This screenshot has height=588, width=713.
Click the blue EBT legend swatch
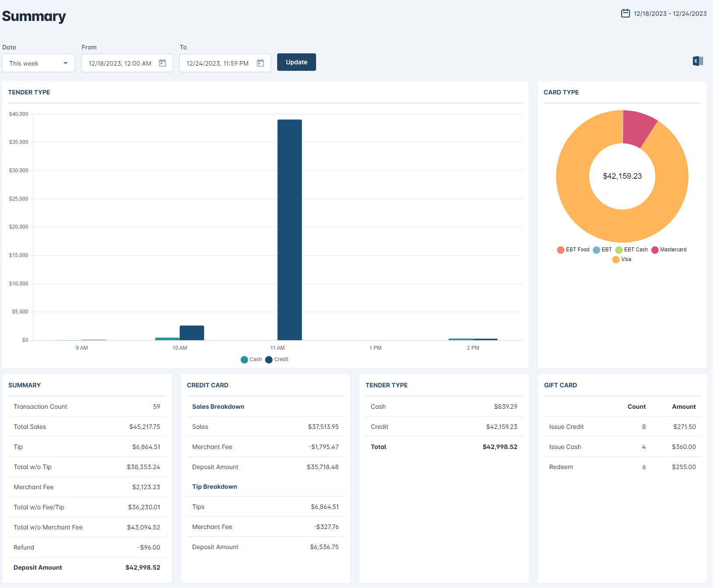tap(596, 250)
